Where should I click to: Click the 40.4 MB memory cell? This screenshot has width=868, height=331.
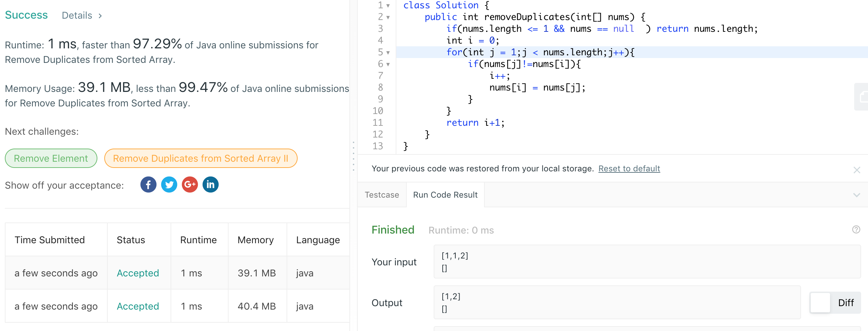[257, 306]
